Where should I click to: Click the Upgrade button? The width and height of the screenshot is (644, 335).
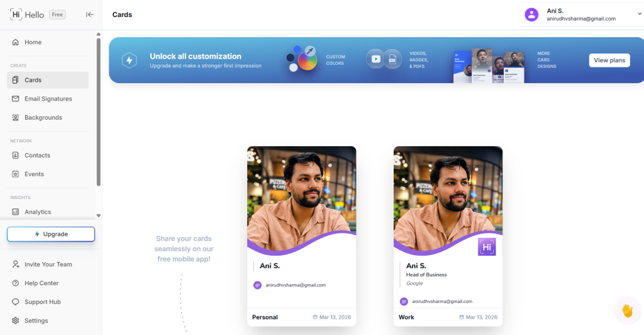tap(51, 234)
